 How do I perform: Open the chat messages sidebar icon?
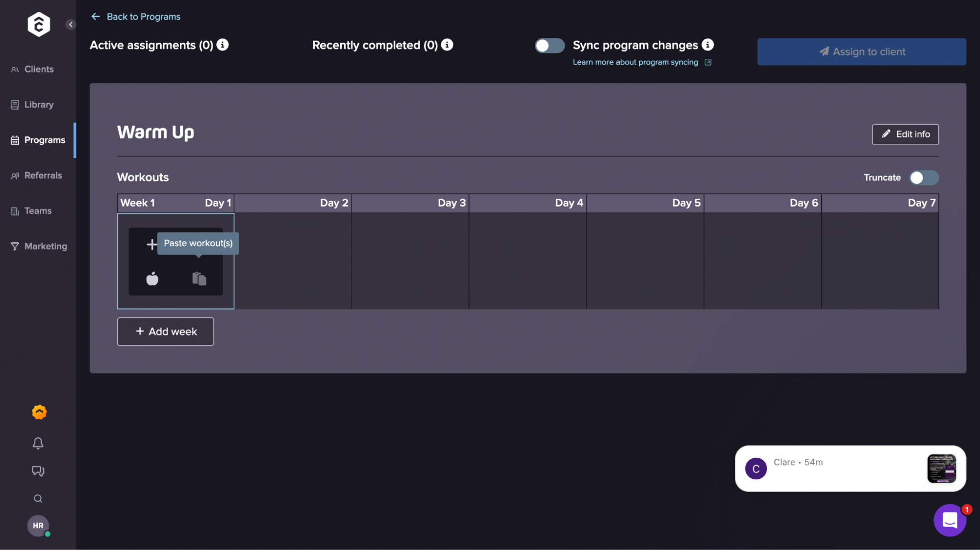(38, 471)
